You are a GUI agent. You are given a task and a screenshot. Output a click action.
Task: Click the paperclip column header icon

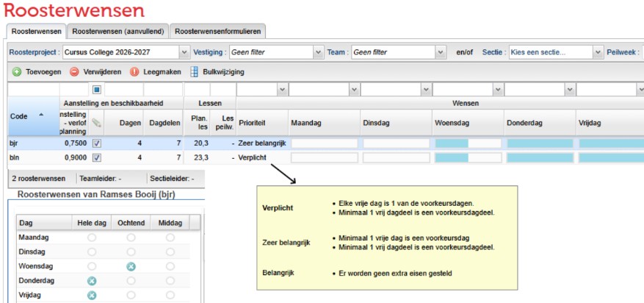tap(97, 123)
